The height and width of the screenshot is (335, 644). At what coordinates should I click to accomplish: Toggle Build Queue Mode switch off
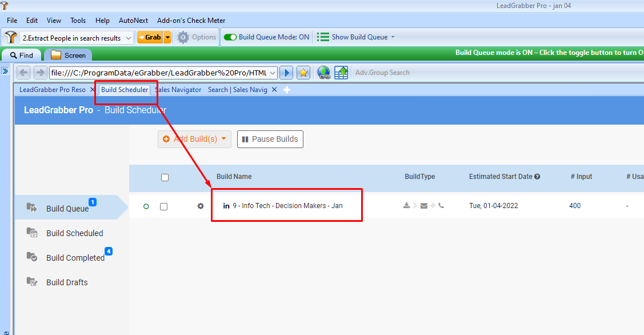pyautogui.click(x=230, y=37)
